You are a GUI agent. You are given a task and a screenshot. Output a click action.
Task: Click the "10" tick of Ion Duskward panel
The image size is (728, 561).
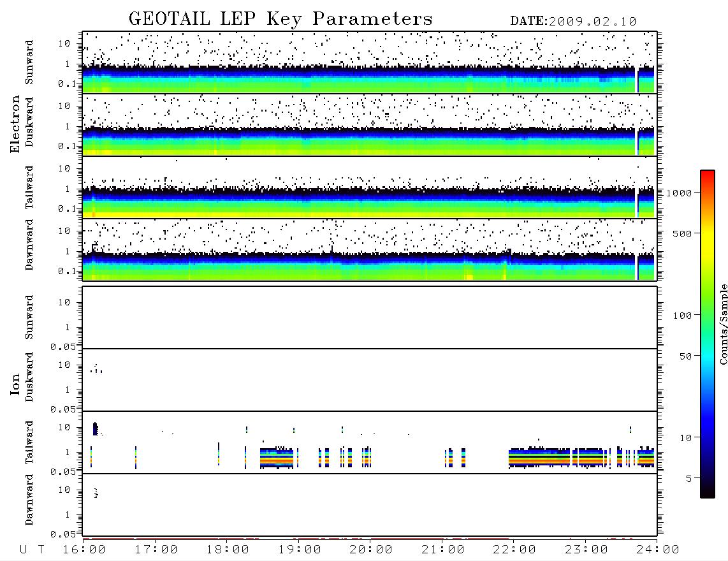64,365
